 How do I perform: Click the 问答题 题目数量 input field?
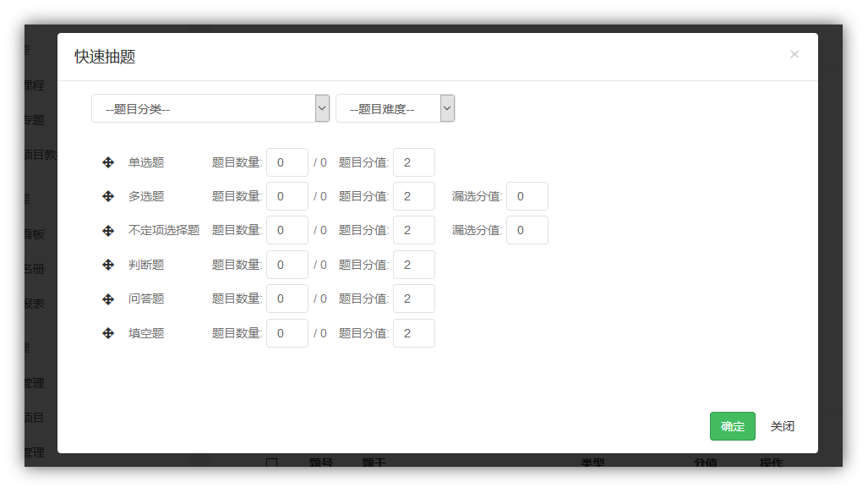(x=287, y=299)
